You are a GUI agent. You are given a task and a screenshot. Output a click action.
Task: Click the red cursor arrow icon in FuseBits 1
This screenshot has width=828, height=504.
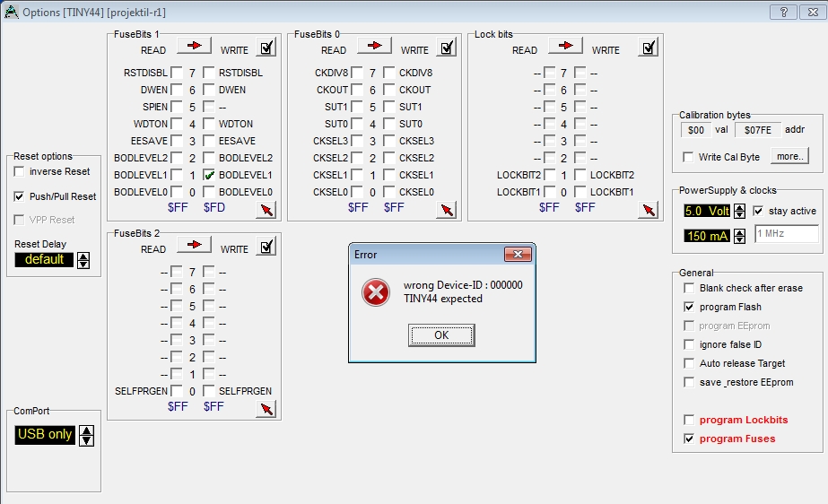(266, 210)
